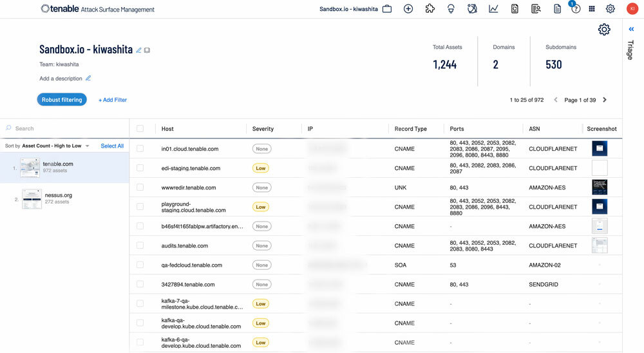
Task: Open the large gear below the header
Action: click(x=603, y=30)
